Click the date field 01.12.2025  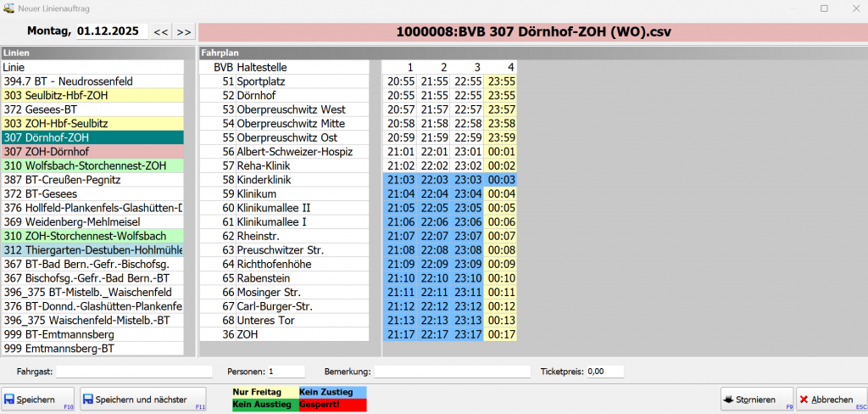coord(111,32)
